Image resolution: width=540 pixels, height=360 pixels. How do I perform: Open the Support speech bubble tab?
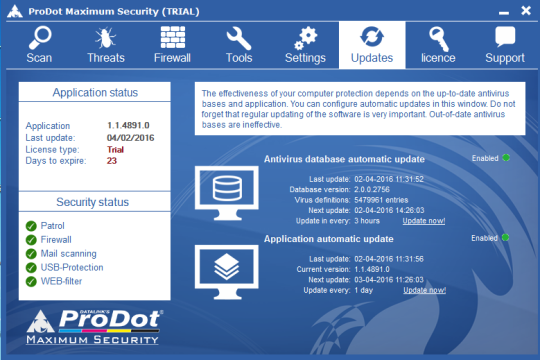[505, 45]
